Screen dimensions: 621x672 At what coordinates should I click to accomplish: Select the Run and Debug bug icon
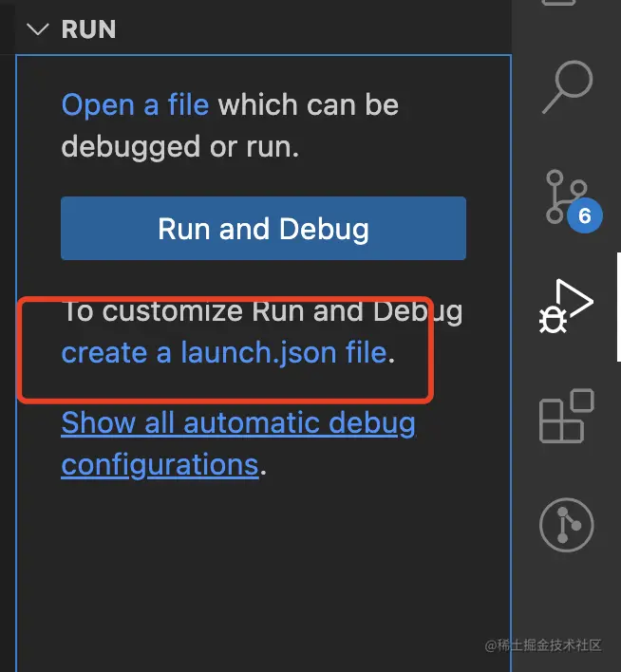pos(566,306)
